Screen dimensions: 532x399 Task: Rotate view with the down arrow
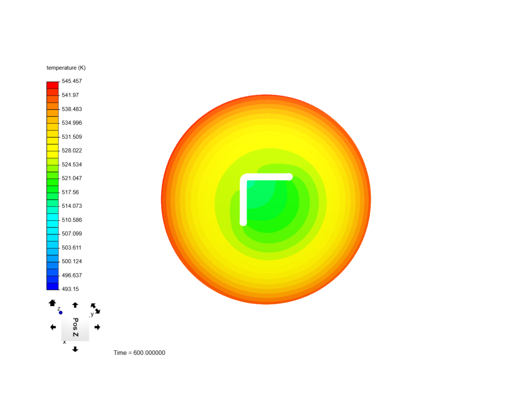(75, 349)
